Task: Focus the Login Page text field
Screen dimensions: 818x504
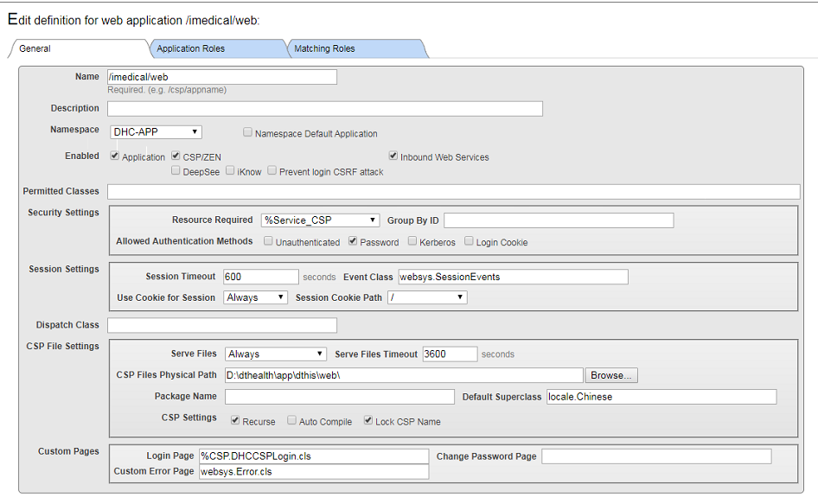Action: pos(313,456)
